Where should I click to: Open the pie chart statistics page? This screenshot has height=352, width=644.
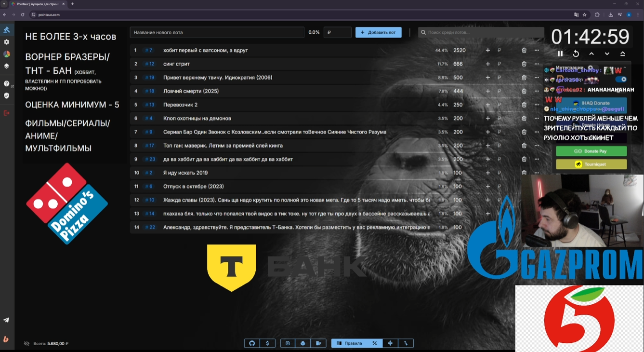pyautogui.click(x=7, y=54)
